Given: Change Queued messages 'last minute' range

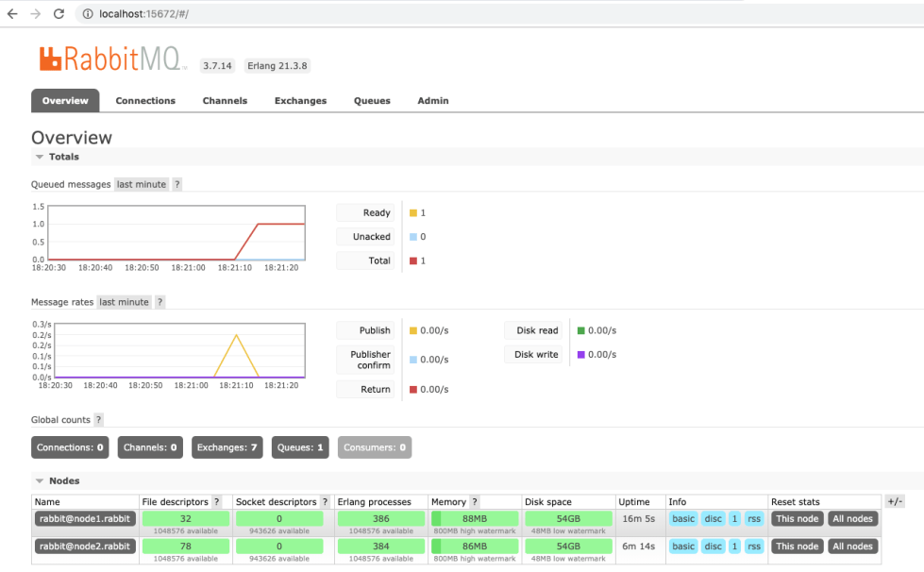Looking at the screenshot, I should [x=142, y=184].
